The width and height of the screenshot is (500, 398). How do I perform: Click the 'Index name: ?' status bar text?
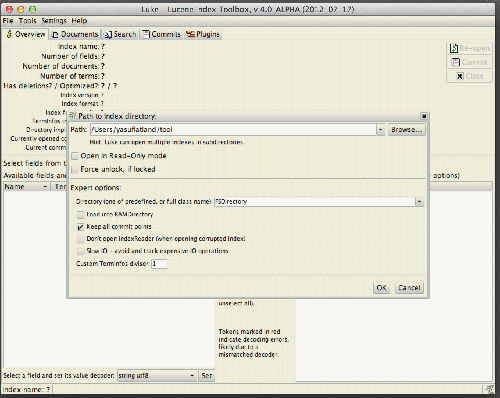click(x=26, y=389)
